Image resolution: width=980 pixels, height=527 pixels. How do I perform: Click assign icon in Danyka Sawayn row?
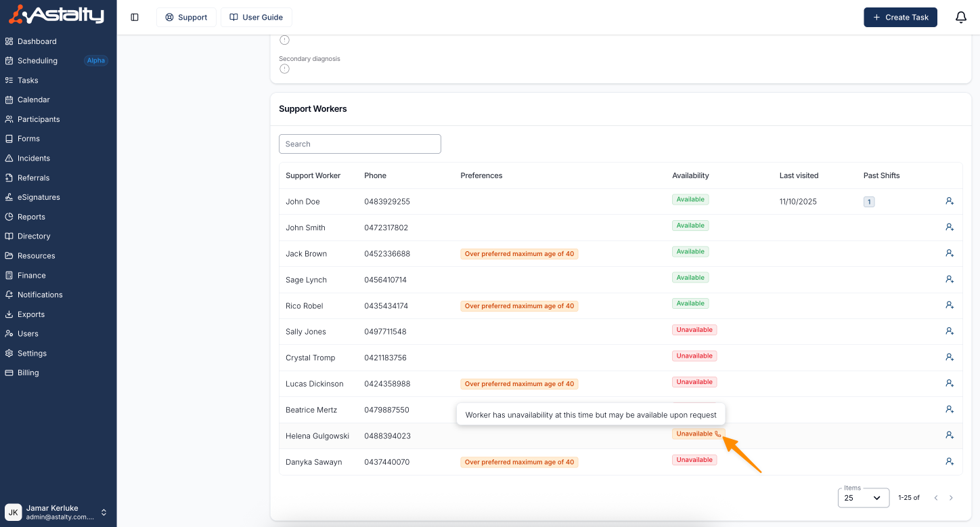coord(950,461)
